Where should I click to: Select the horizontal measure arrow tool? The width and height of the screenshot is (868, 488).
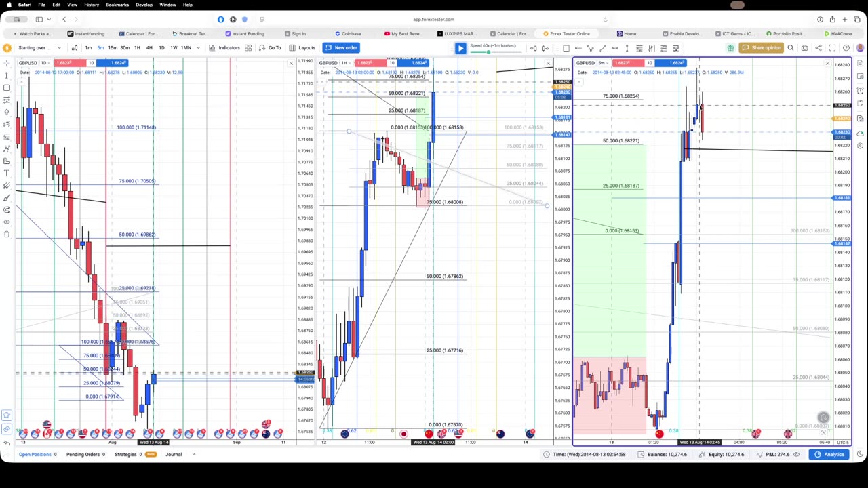point(615,48)
